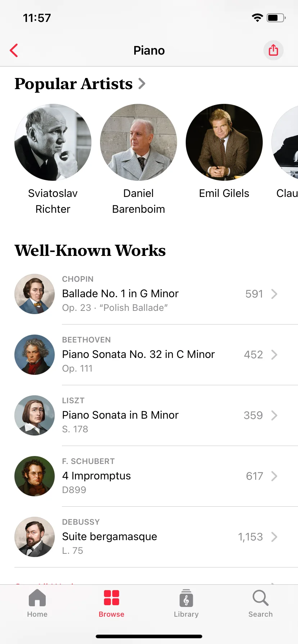Open Search magnifier icon

[261, 598]
